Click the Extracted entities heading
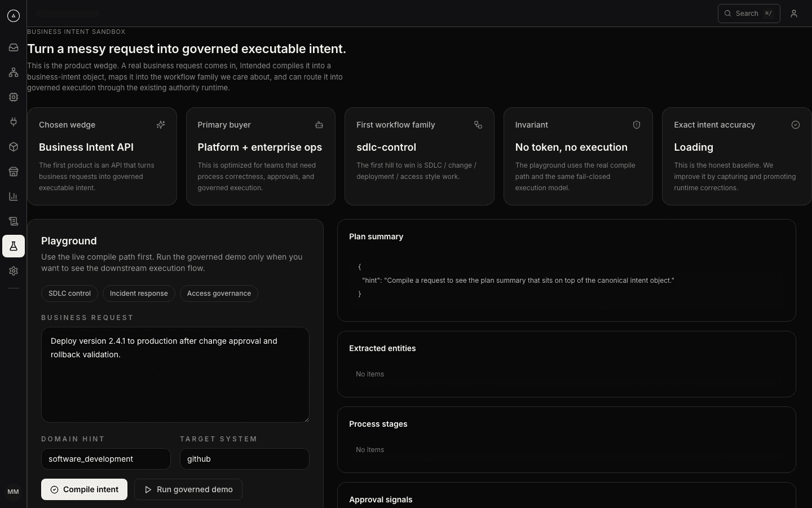Screen dimensions: 812x508 [382, 348]
